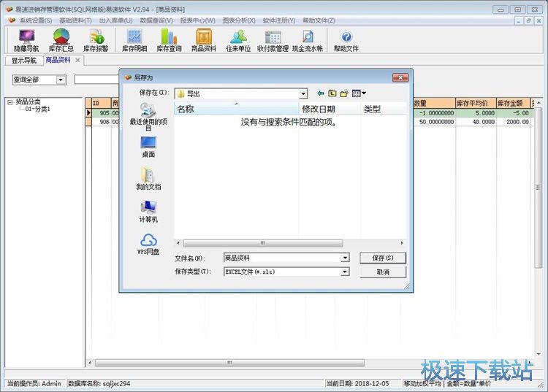Select WPS网盘 in the places bar
Screen dimensions: 548x392
point(148,245)
